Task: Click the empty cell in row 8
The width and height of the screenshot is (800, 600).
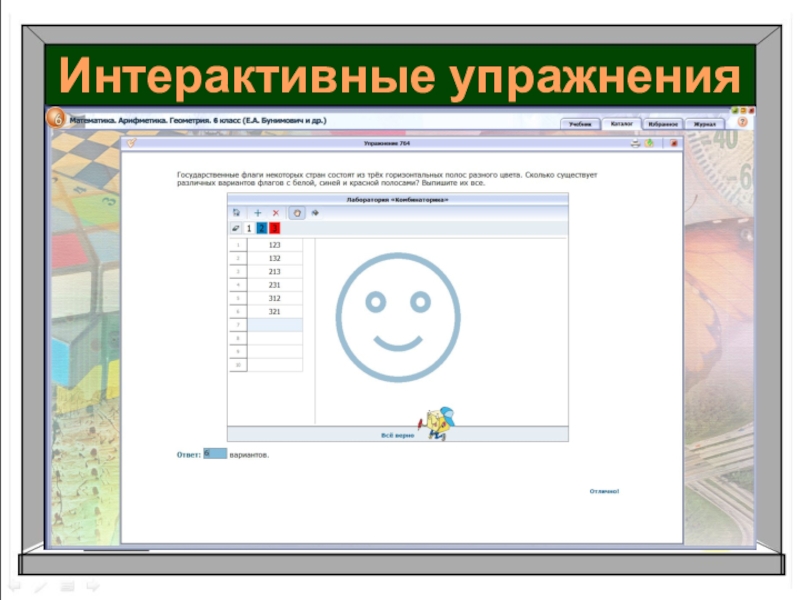Action: click(274, 338)
